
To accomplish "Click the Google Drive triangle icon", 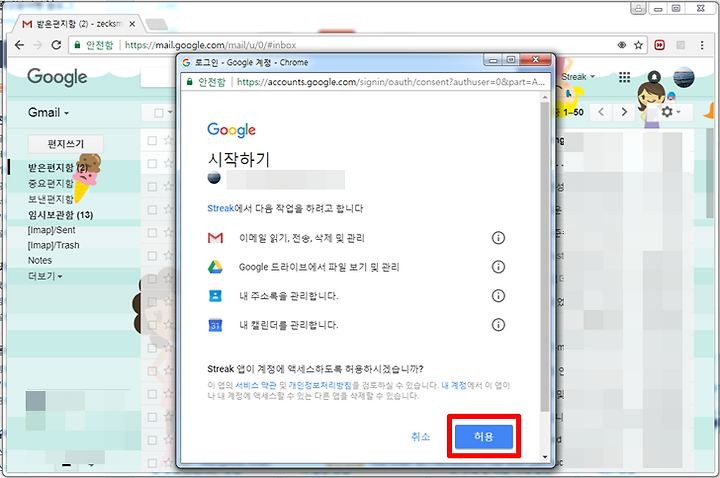I will tap(215, 267).
